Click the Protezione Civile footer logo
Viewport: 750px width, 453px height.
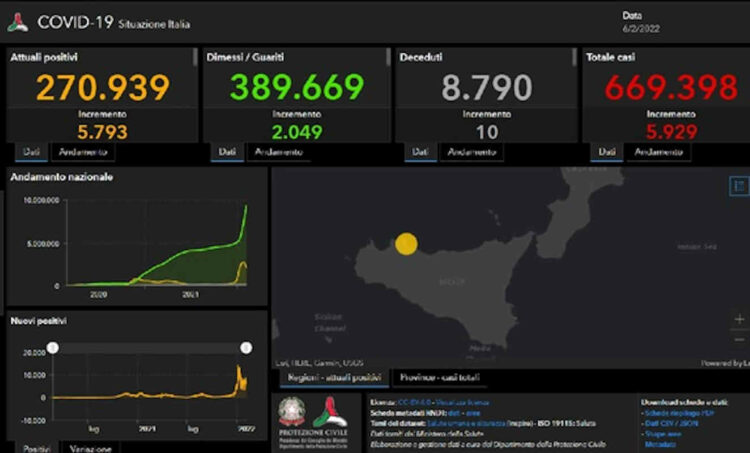pyautogui.click(x=329, y=411)
